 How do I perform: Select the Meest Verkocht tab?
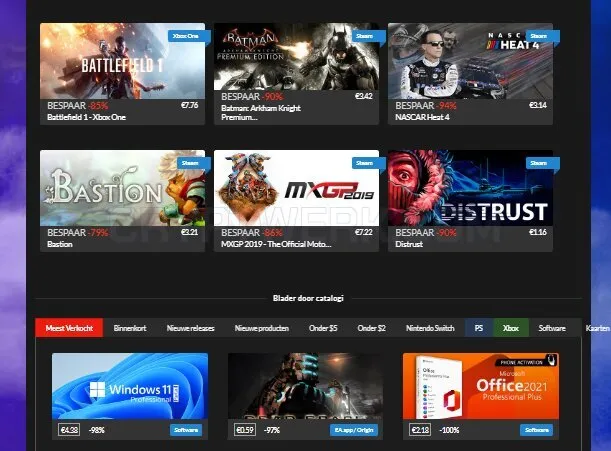69,328
